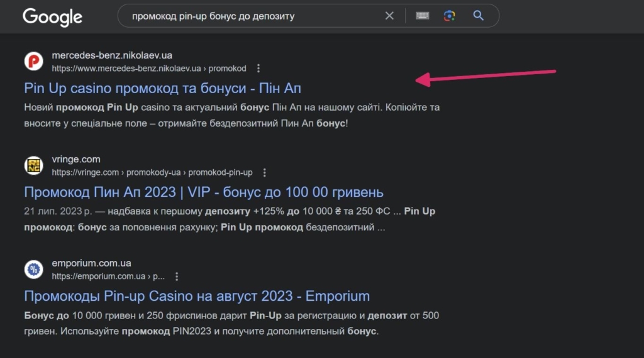This screenshot has width=644, height=358.
Task: Click the vringe.com result favicon
Action: click(x=33, y=165)
